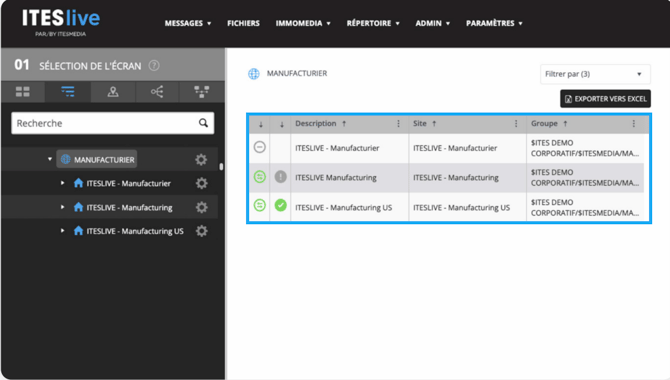Select the share-node view tab
This screenshot has width=670, height=380.
[157, 91]
